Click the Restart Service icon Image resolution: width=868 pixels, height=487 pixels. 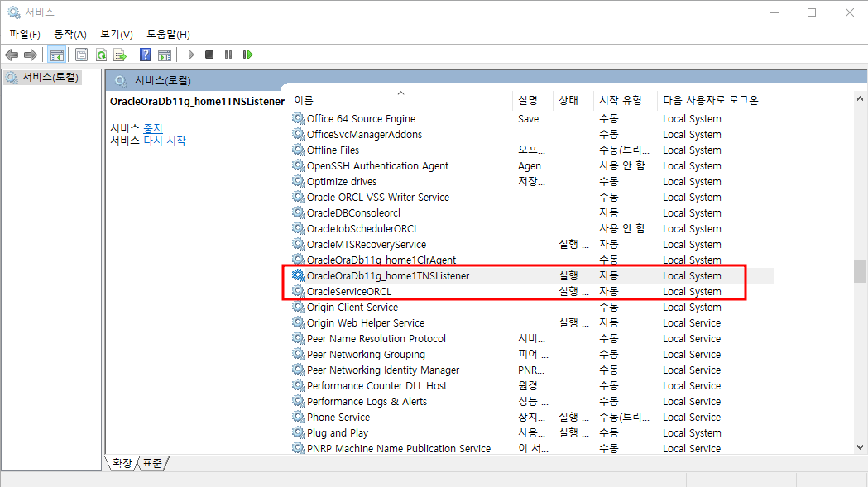247,55
